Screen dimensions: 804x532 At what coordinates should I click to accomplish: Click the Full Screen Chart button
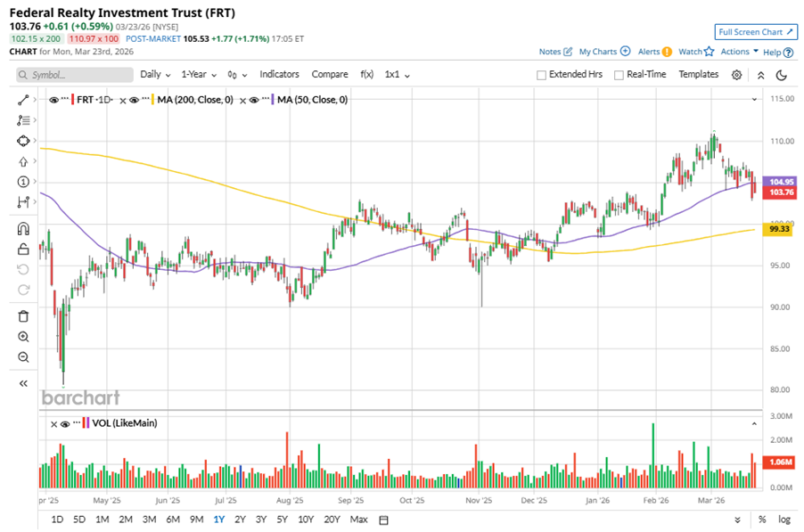[x=754, y=32]
